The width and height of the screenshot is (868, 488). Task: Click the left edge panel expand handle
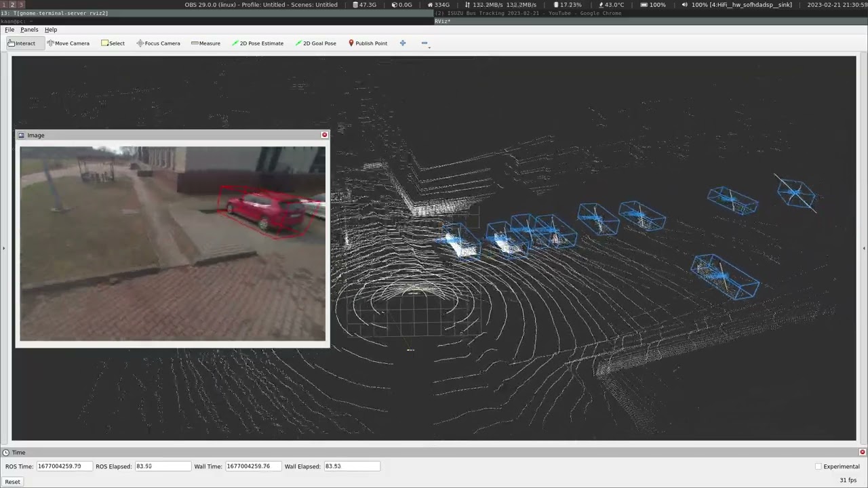tap(3, 249)
